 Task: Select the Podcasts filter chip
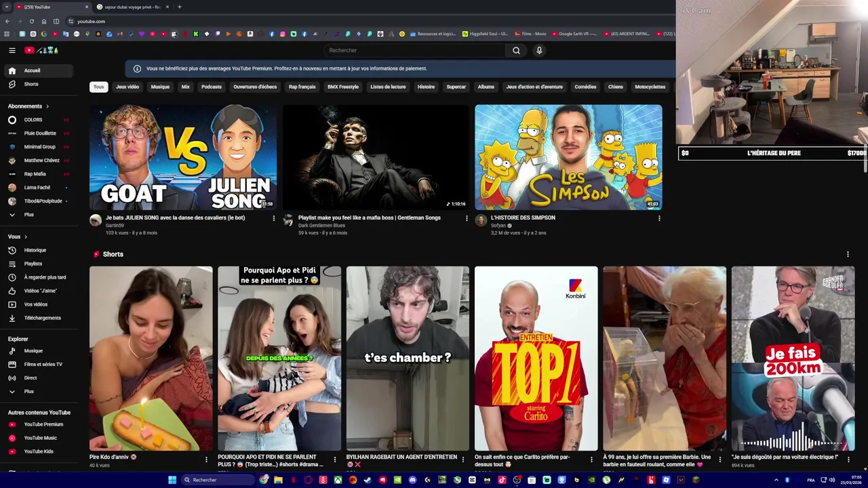pos(212,87)
